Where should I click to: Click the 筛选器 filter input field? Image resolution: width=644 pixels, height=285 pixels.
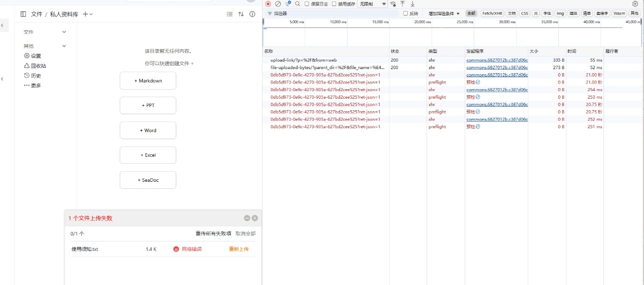pyautogui.click(x=331, y=14)
